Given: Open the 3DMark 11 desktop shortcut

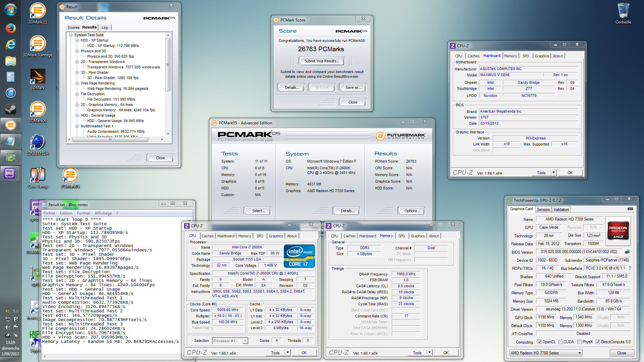Looking at the screenshot, I should [38, 13].
